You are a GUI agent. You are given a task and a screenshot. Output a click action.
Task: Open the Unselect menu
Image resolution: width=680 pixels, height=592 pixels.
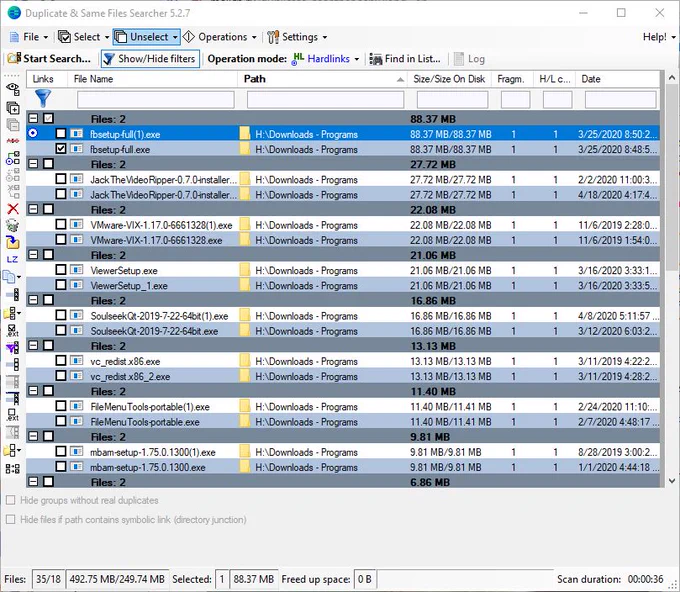point(147,37)
